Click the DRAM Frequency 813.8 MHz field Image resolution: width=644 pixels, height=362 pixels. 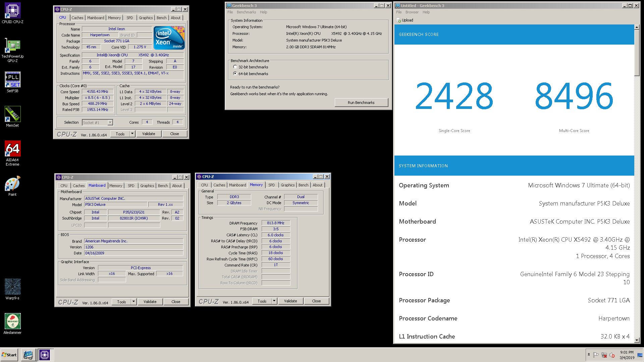click(x=276, y=223)
